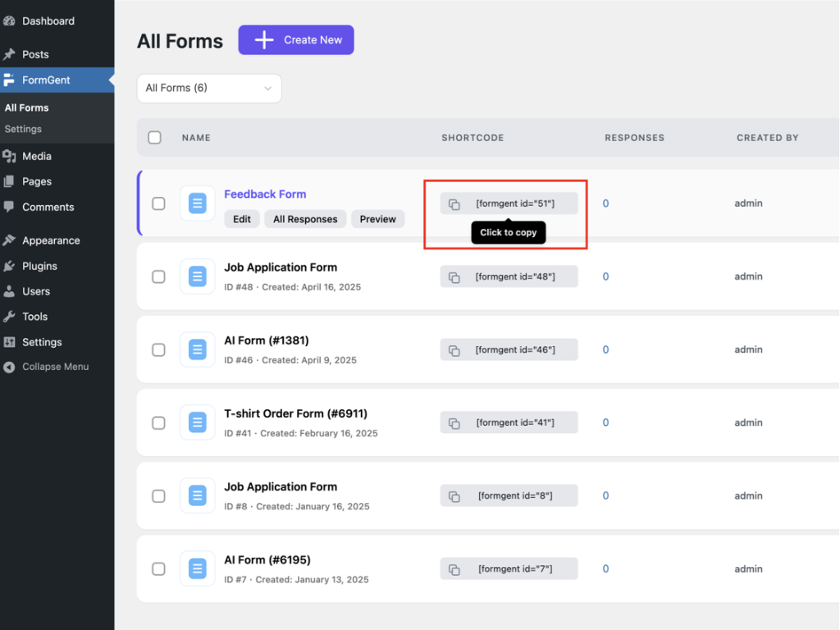The width and height of the screenshot is (840, 630).
Task: Toggle the select-all checkbox in table header
Action: coord(154,138)
